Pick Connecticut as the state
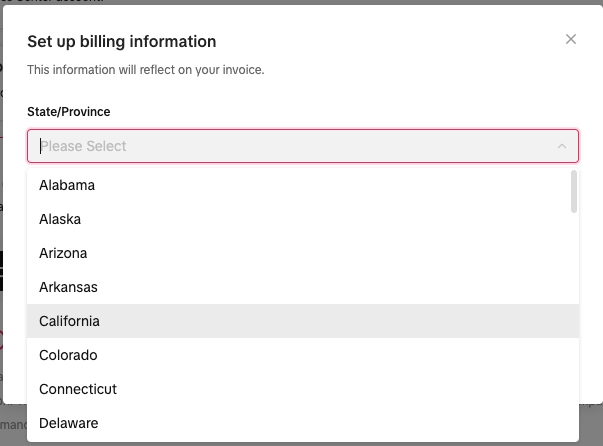This screenshot has width=603, height=446. click(78, 389)
